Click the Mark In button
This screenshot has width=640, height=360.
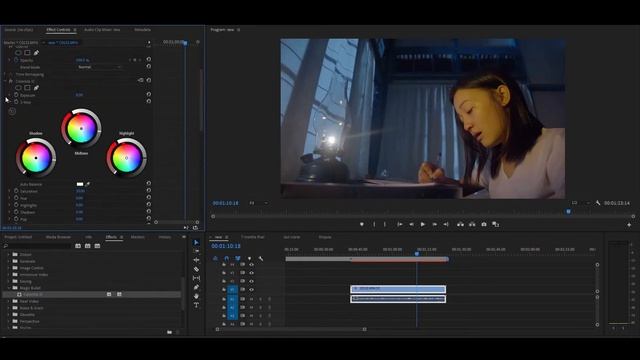point(374,224)
